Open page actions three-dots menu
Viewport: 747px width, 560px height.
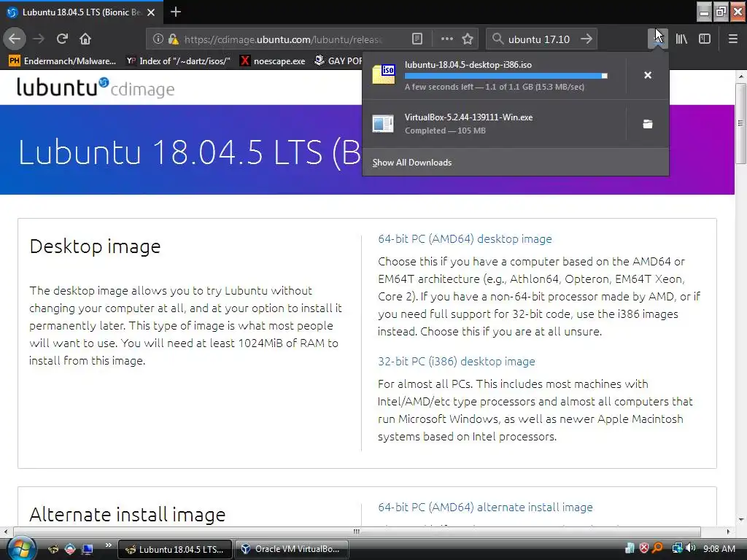(x=447, y=39)
